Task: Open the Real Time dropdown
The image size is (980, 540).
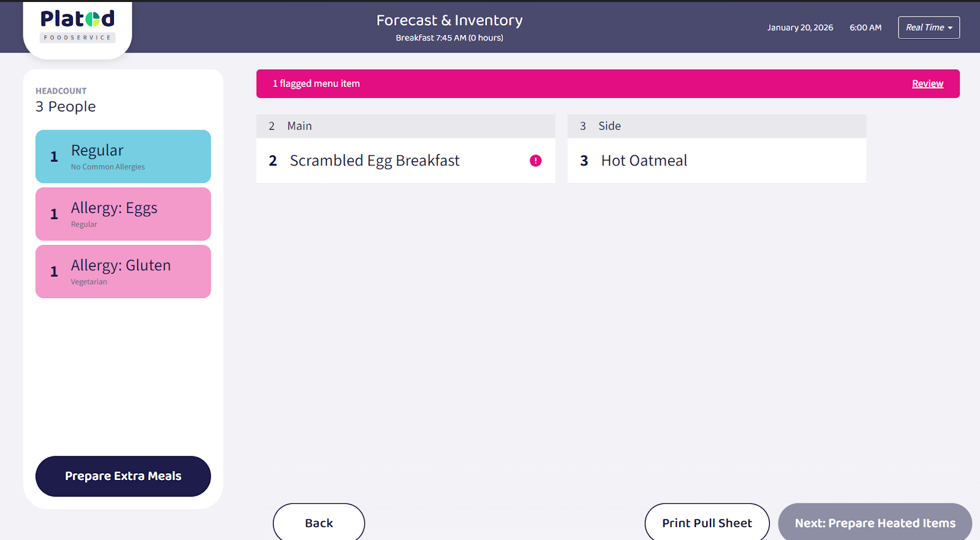Action: 929,28
